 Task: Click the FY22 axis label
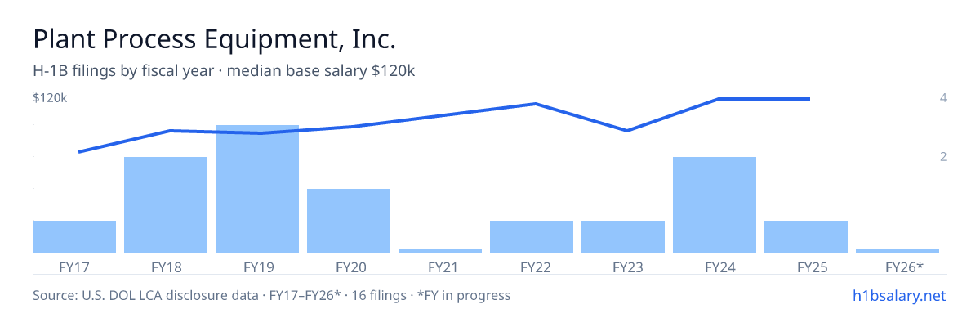(532, 267)
